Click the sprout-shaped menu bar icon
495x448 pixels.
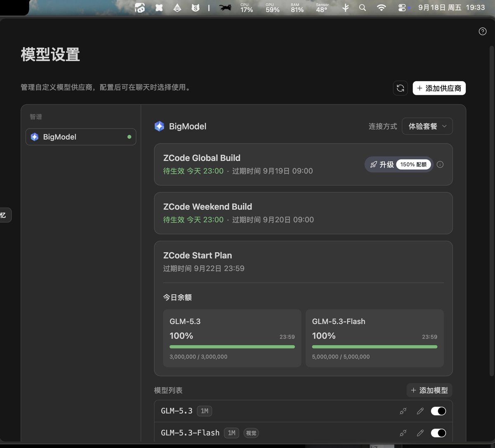coord(346,7)
